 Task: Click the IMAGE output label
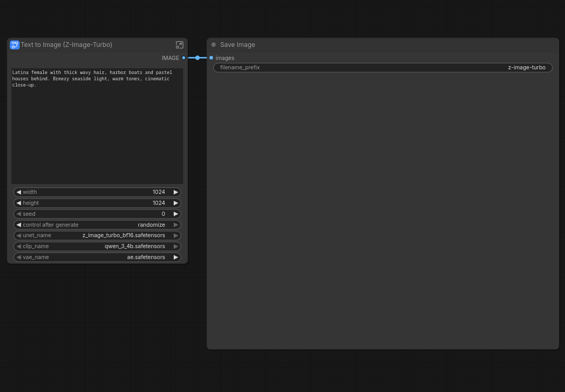coord(170,58)
